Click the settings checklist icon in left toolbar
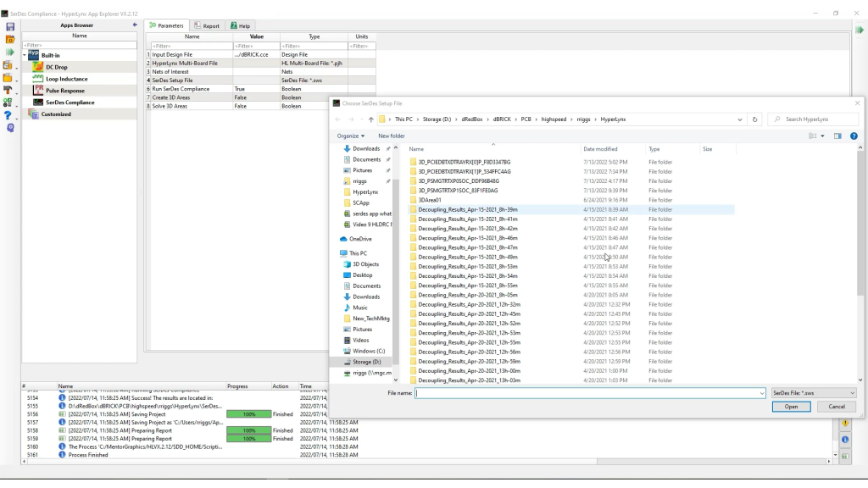 pos(8,103)
